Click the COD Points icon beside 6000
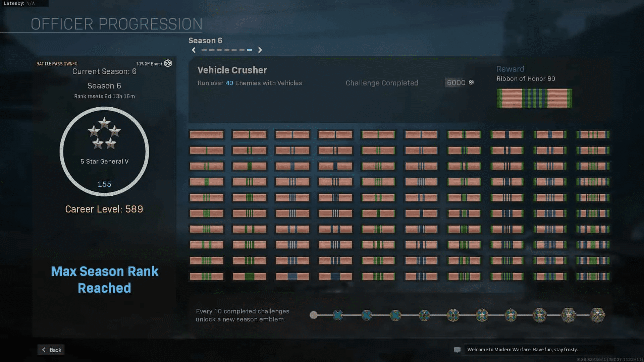Viewport: 644px width, 362px height. point(471,82)
